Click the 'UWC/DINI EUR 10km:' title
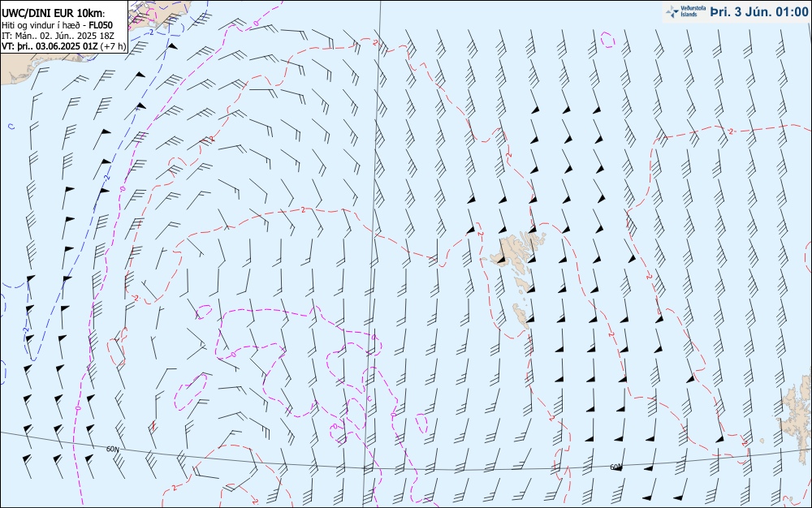The width and height of the screenshot is (812, 508). tap(54, 14)
